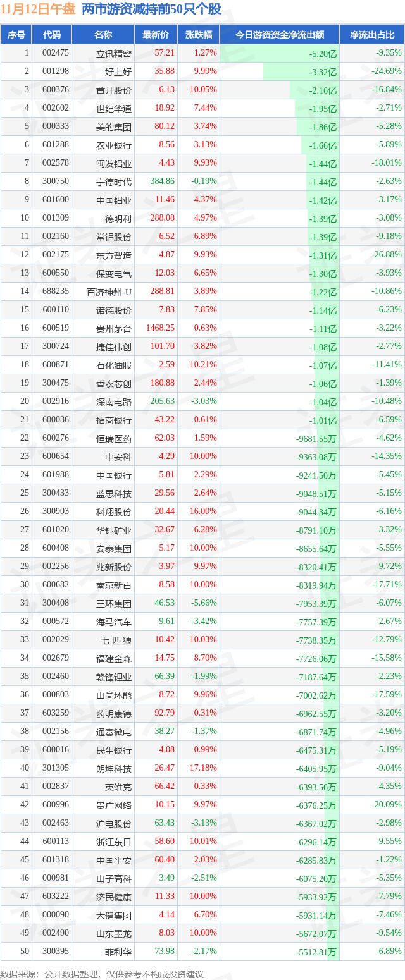Click stock name 浙江东日
The image size is (405, 980).
pyautogui.click(x=114, y=842)
